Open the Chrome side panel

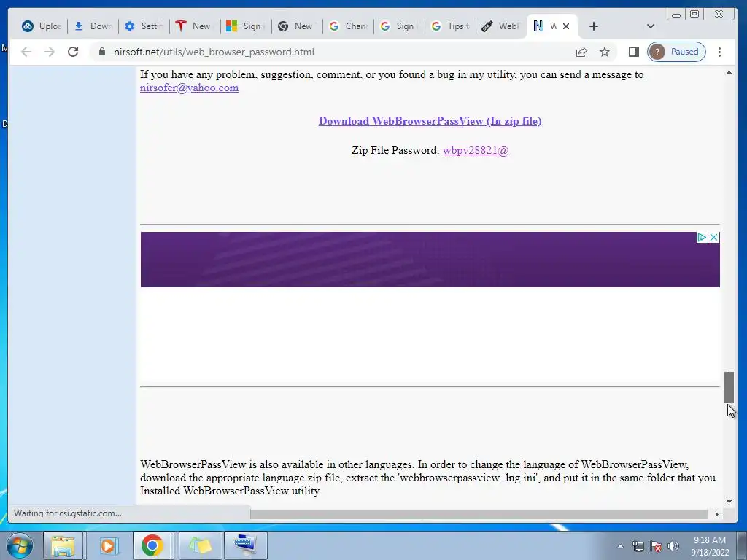634,52
